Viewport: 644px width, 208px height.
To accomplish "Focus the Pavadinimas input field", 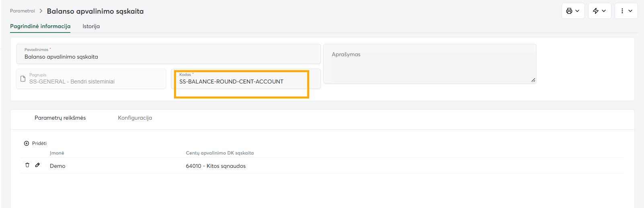I will (x=168, y=57).
